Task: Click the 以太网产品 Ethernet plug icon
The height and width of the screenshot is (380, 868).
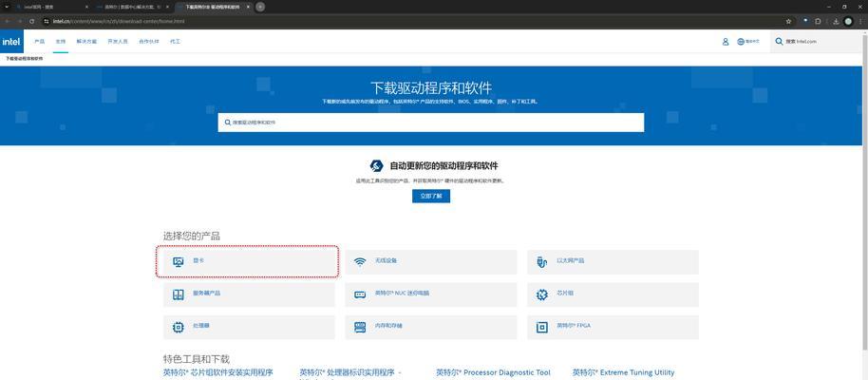Action: 542,262
